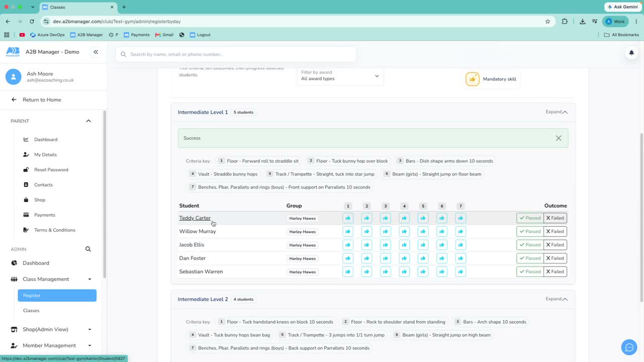Open Teddy Carter's student link
The image size is (644, 362).
pos(195,218)
